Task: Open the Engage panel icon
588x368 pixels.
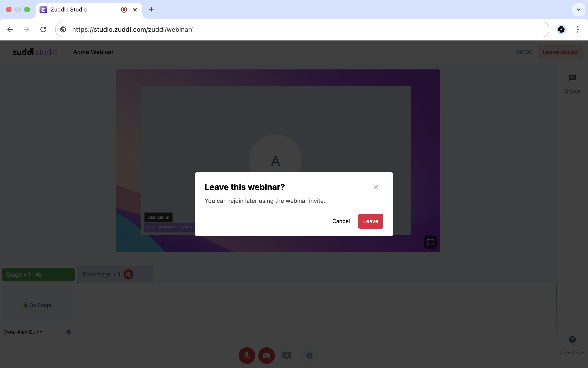Action: (x=572, y=78)
